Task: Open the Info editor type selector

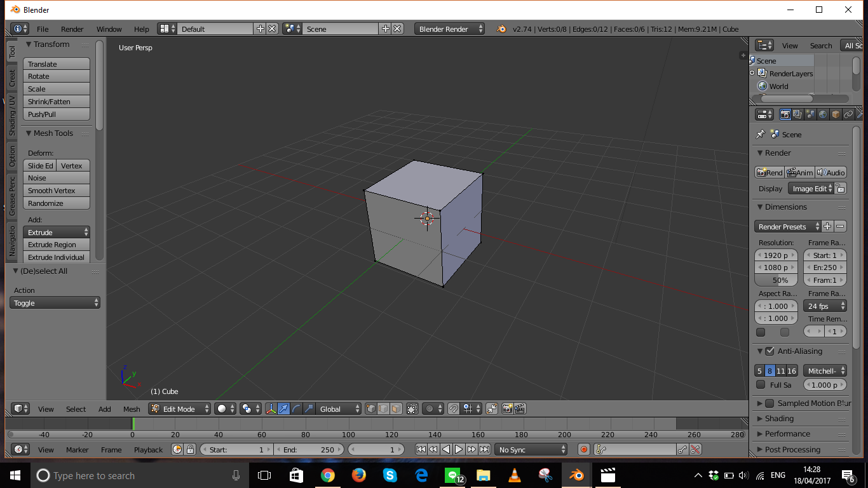Action: (20, 29)
